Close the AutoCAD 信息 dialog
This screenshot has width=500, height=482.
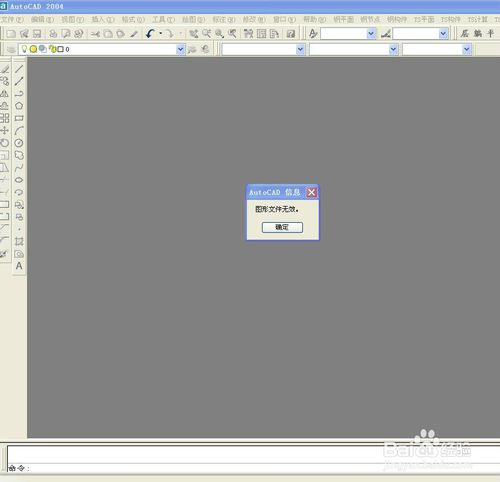coord(311,192)
